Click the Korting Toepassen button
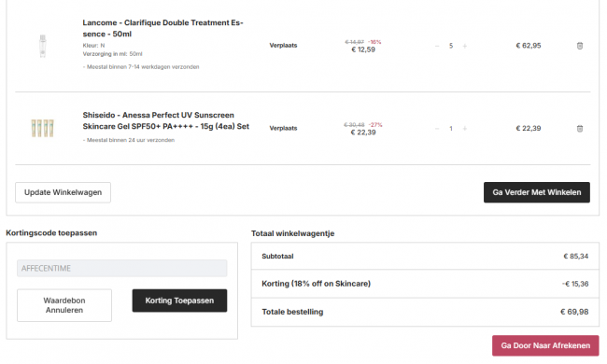 pyautogui.click(x=179, y=301)
